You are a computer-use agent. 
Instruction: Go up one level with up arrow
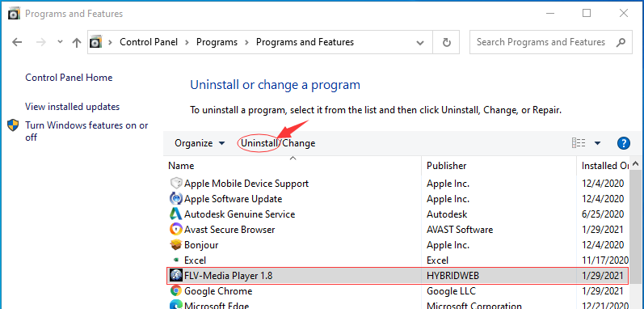coord(77,42)
